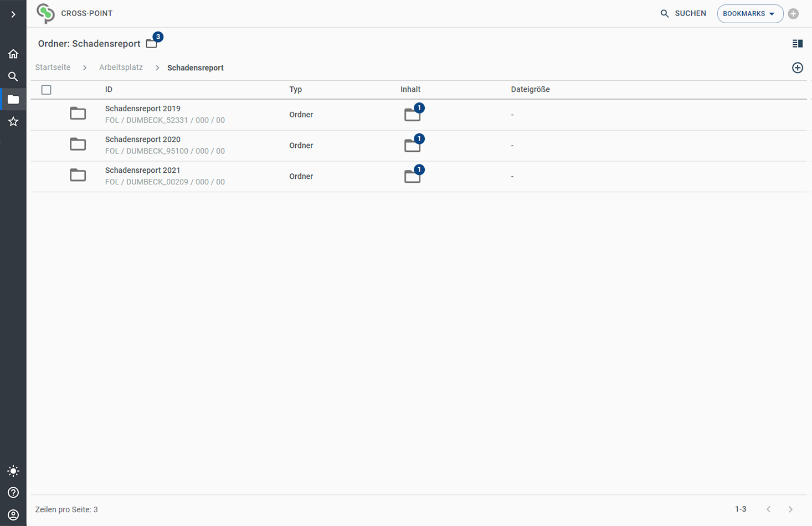Toggle detail panel view icon
This screenshot has width=812, height=526.
click(x=798, y=44)
